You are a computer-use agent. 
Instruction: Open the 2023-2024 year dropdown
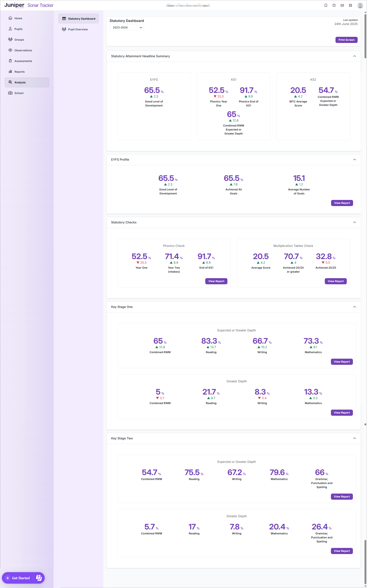(x=127, y=27)
